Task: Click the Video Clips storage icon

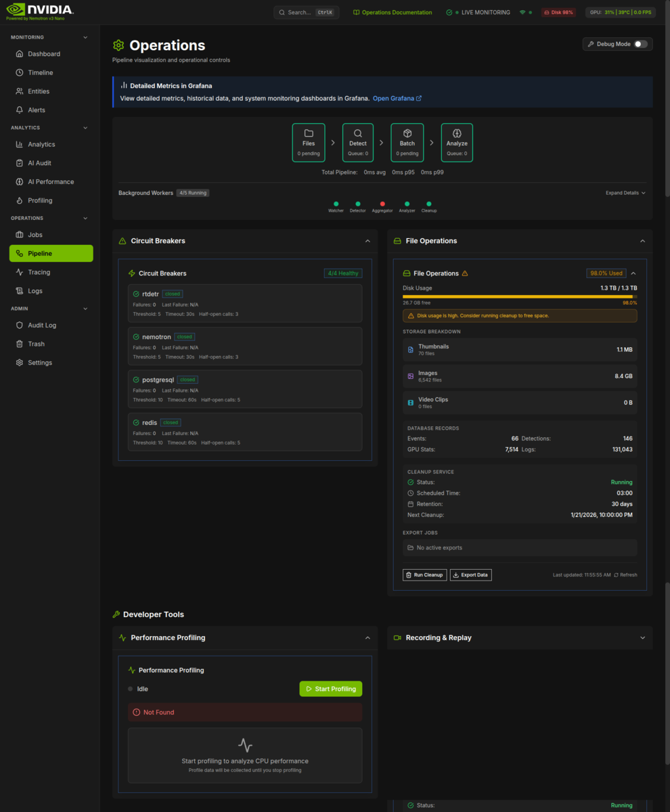Action: click(411, 402)
